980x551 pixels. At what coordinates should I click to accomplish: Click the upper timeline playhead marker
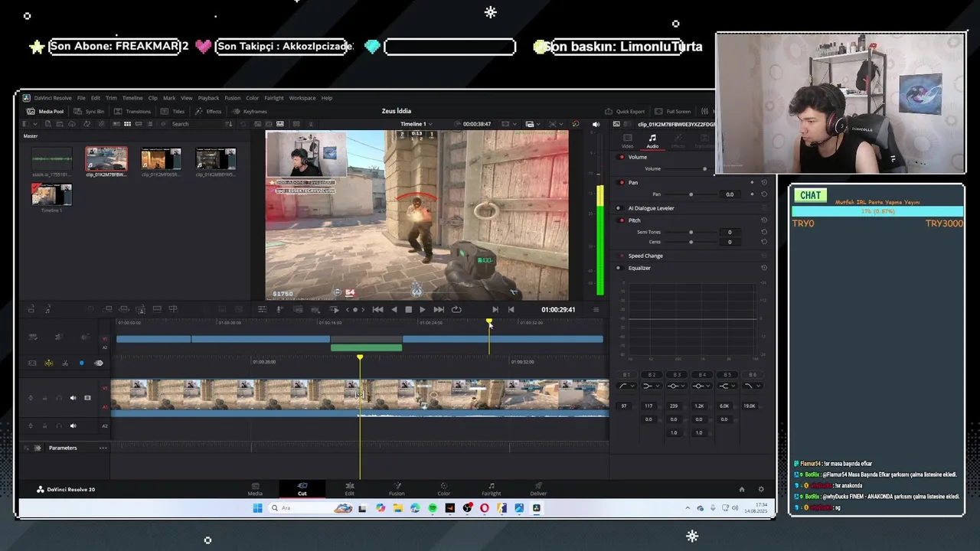click(x=489, y=321)
